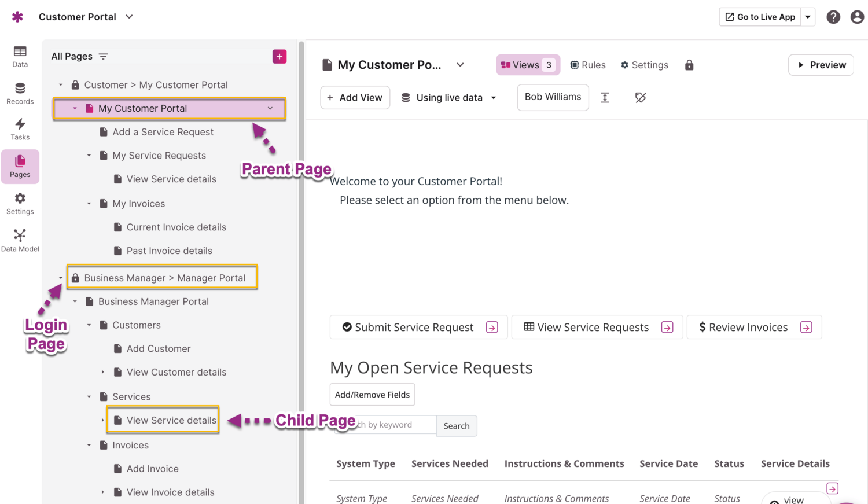Open the Using live data dropdown
This screenshot has width=868, height=504.
449,98
